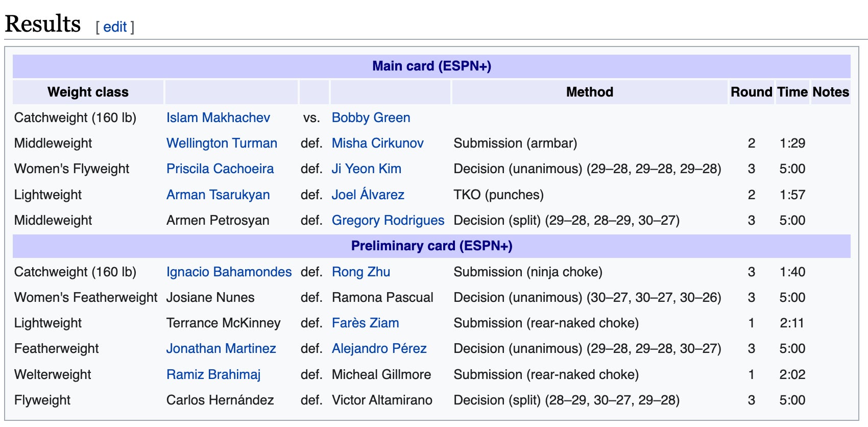Viewport: 868px width, 427px height.
Task: Open Rong Zhu's page
Action: pos(360,272)
